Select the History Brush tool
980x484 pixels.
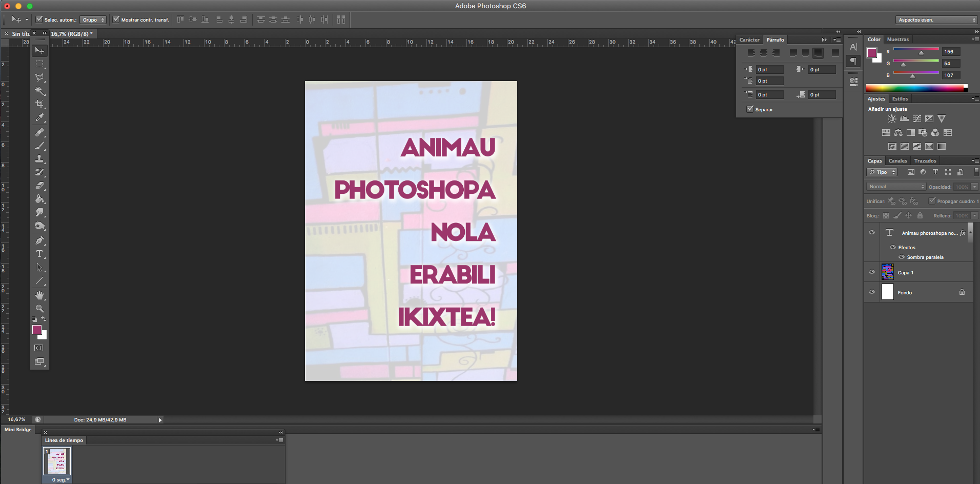pos(39,172)
